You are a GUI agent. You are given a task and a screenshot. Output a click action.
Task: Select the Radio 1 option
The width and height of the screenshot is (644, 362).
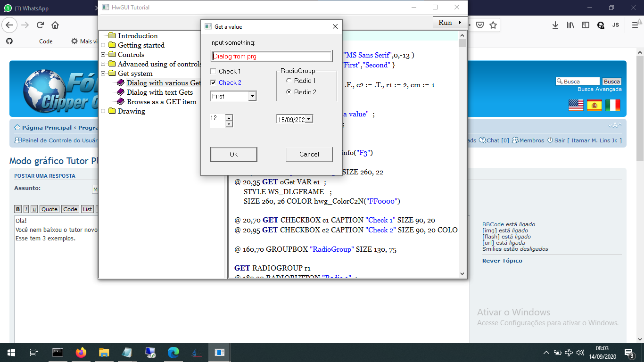(x=289, y=81)
